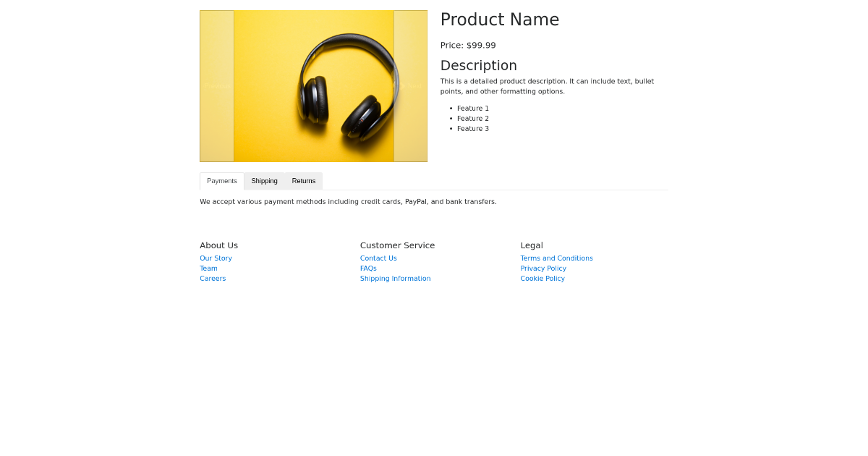
Task: Click the headphones product image
Action: (x=313, y=85)
